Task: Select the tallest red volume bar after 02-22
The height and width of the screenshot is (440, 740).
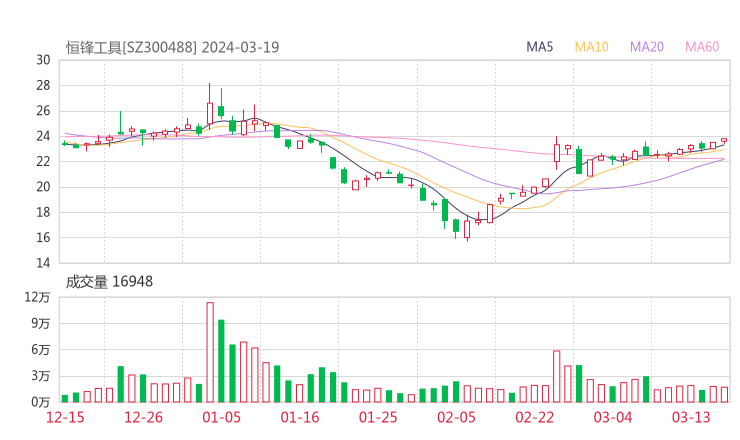Action: tap(556, 376)
